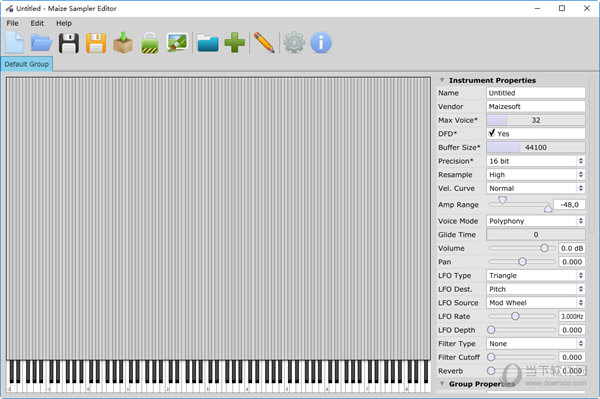Click the Glide Time value bar
Image resolution: width=600 pixels, height=399 pixels.
pyautogui.click(x=536, y=235)
